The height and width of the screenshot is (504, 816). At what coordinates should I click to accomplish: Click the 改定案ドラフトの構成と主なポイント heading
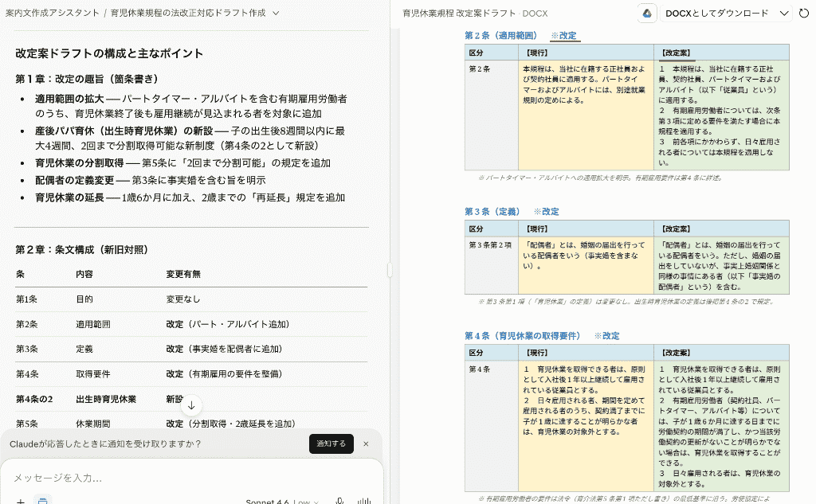109,53
